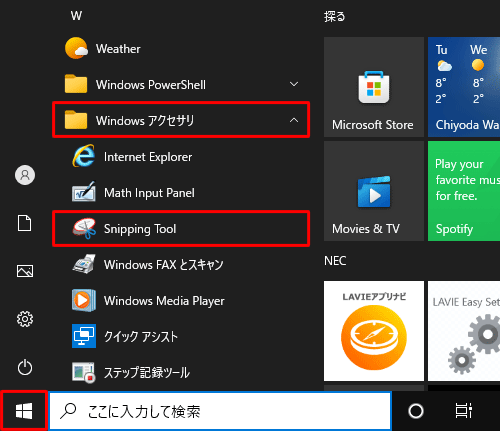Select Windows Media Player label text
Viewport: 500px width, 431px height.
[x=164, y=301]
